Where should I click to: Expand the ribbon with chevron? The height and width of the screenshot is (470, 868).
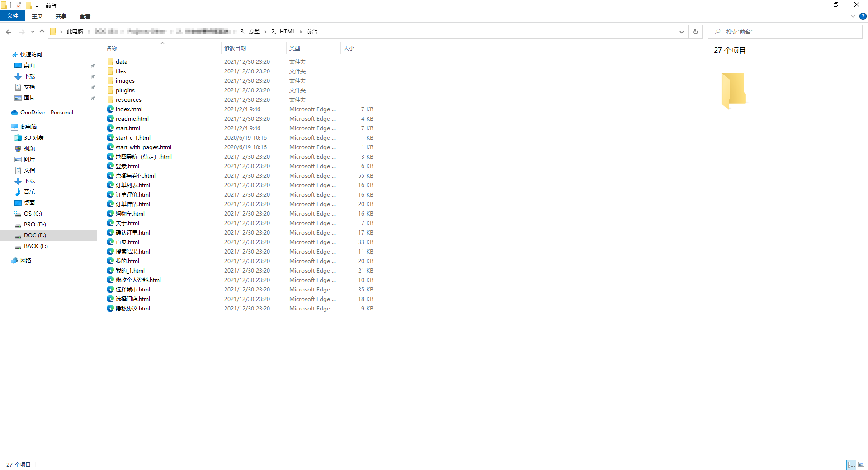point(853,16)
